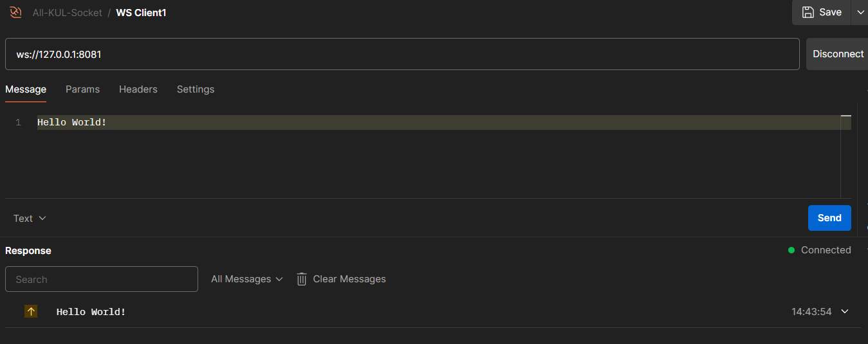This screenshot has width=868, height=344.
Task: Open the dropdown arrow next to Save
Action: coord(860,12)
